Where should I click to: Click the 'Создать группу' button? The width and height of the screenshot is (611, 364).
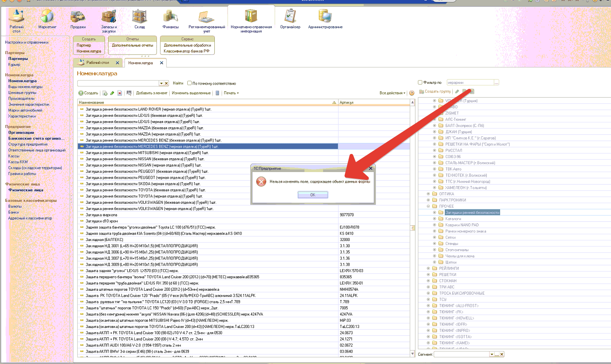pos(435,92)
